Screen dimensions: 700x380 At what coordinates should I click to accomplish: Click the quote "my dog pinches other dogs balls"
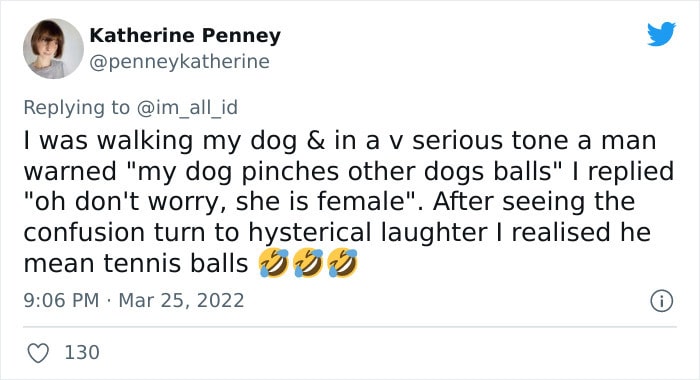point(346,171)
